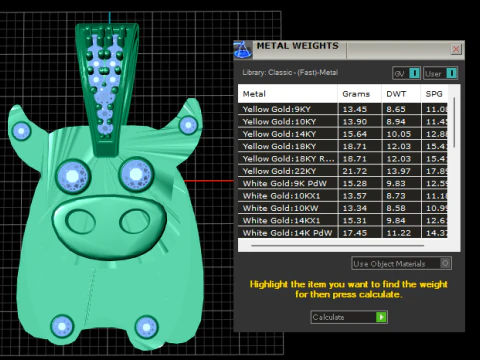The image size is (480, 360).
Task: Click the pig model's right eye gem
Action: 136,174
